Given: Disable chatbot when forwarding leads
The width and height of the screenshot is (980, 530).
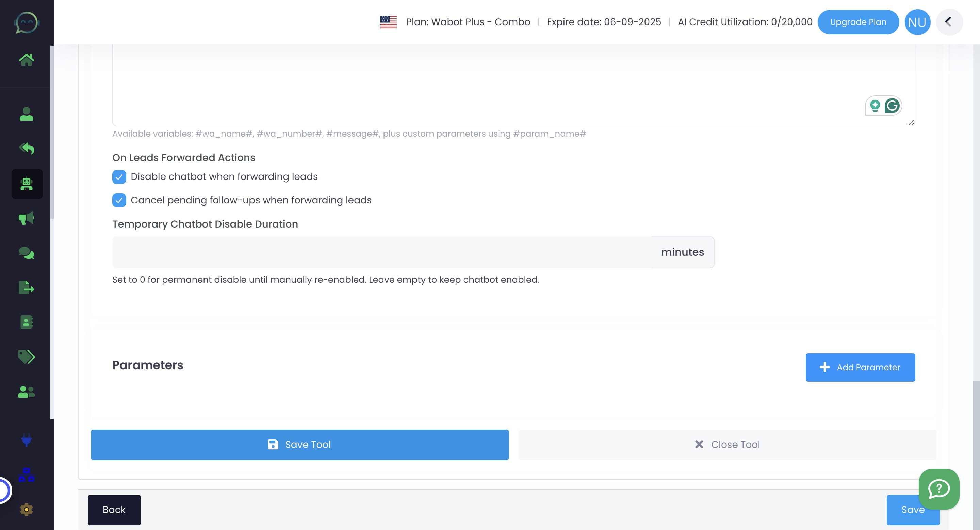Looking at the screenshot, I should [119, 177].
